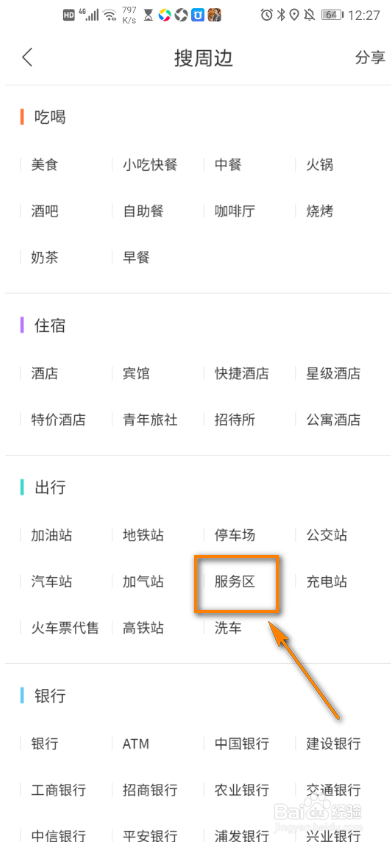The width and height of the screenshot is (391, 845).
Task: Select 服务区 in the 出行 section
Action: (234, 582)
